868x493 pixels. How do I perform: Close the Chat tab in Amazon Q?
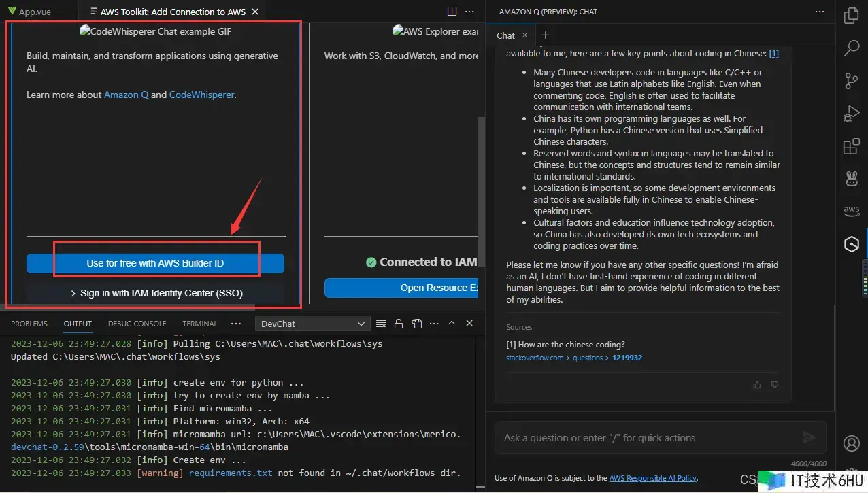524,35
